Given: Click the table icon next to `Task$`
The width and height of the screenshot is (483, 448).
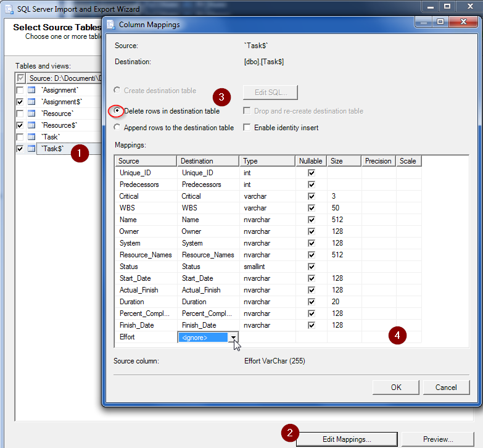Looking at the screenshot, I should click(x=31, y=149).
